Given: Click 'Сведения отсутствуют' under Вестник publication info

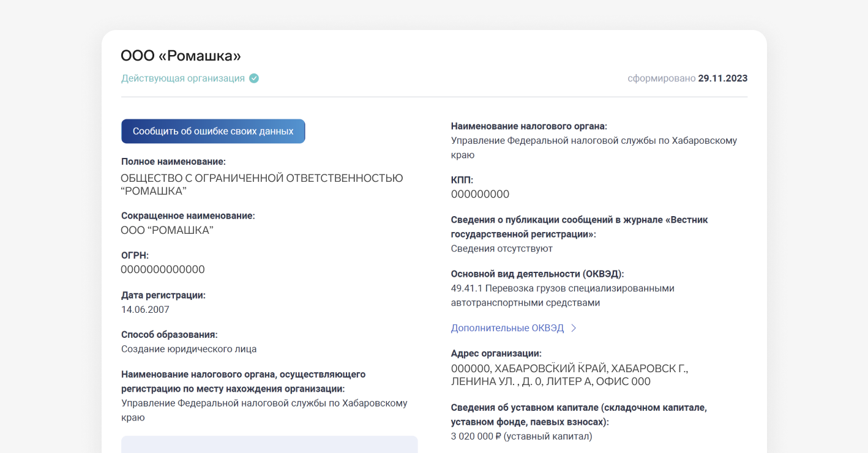Looking at the screenshot, I should tap(501, 249).
